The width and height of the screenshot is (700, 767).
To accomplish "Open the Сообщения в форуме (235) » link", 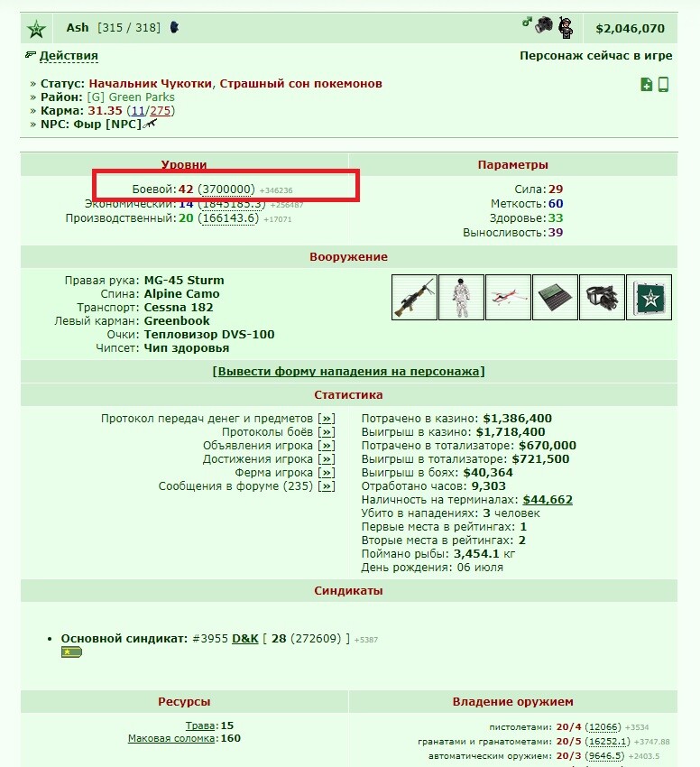I will tap(327, 486).
